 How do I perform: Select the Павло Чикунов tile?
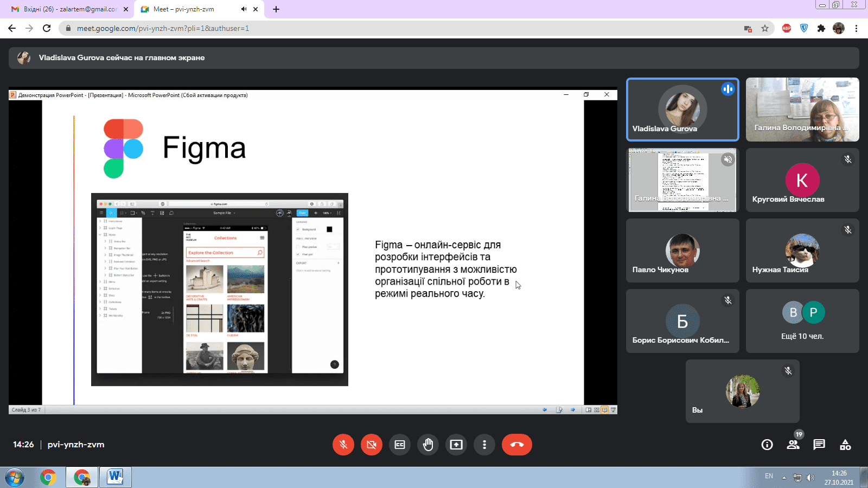(682, 251)
